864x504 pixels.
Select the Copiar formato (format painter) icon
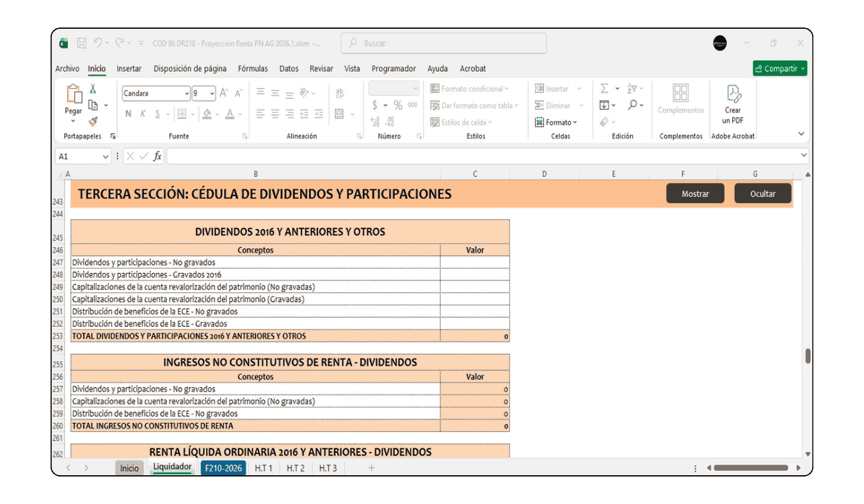(94, 122)
